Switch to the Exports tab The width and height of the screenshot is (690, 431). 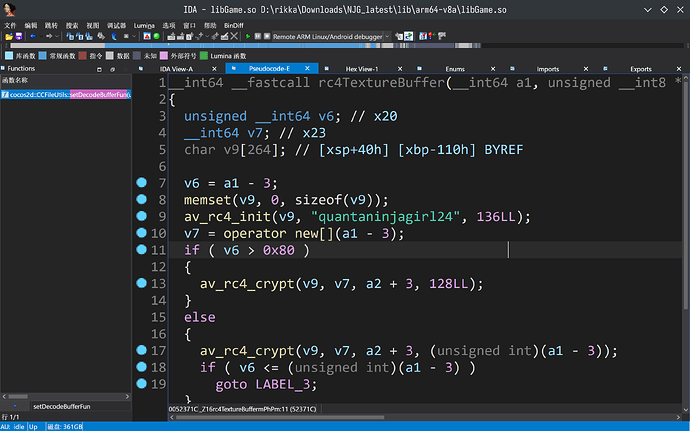pyautogui.click(x=641, y=69)
